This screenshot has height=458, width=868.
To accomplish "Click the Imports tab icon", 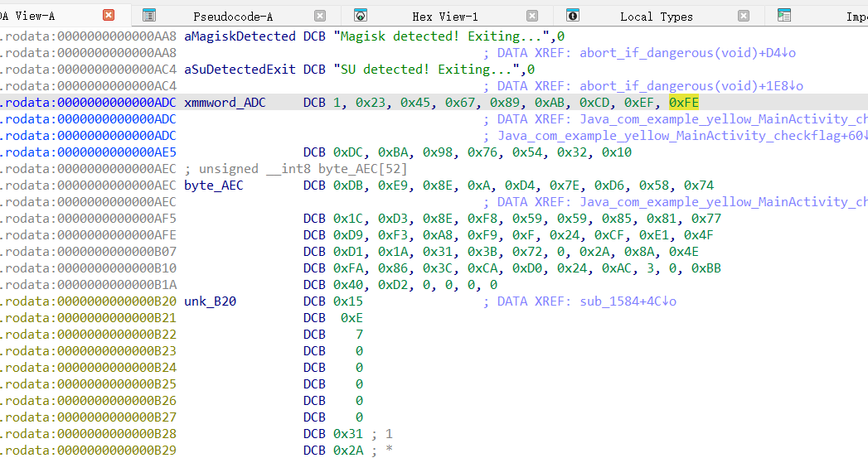I will [784, 16].
